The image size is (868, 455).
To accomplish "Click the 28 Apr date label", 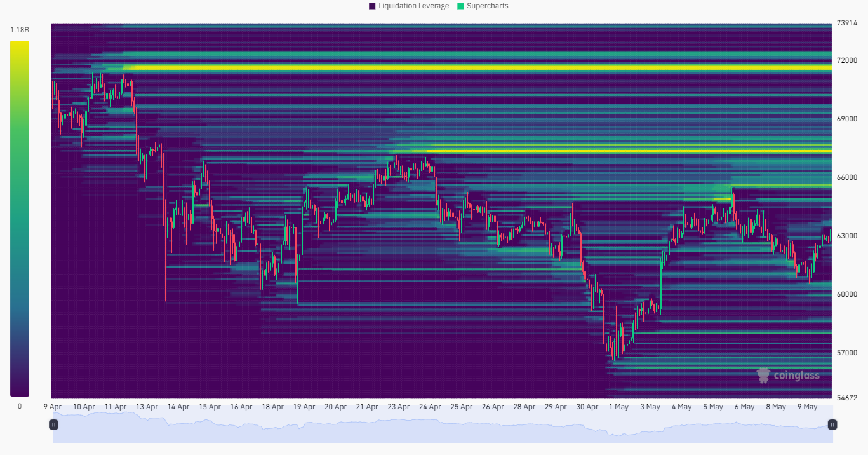I will 524,407.
